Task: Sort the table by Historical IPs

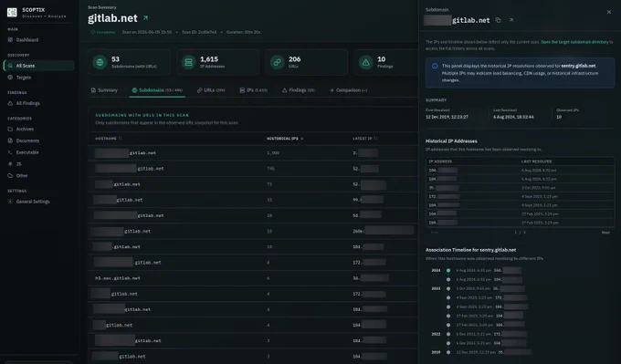Action: click(x=285, y=139)
